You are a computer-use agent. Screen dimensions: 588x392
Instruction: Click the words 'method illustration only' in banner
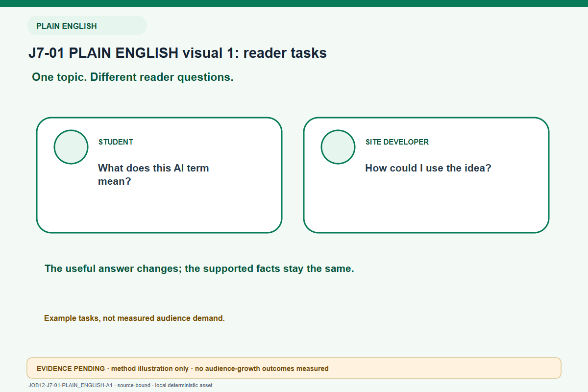pyautogui.click(x=149, y=368)
